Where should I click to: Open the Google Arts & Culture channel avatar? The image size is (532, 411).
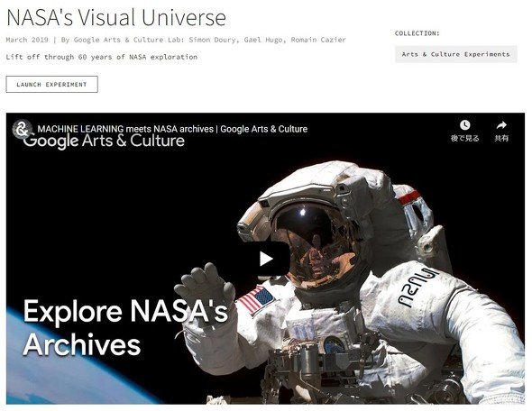click(x=22, y=129)
